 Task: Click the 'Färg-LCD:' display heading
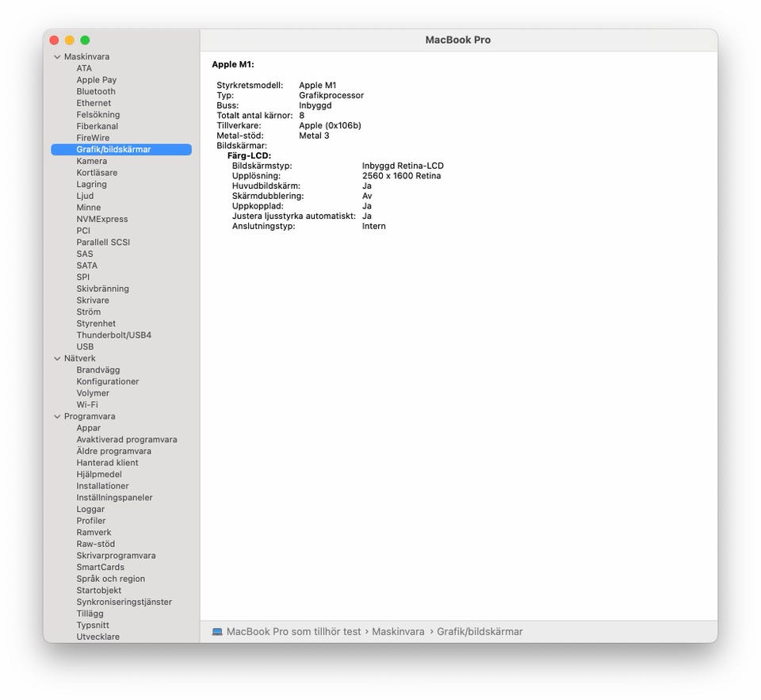click(249, 156)
